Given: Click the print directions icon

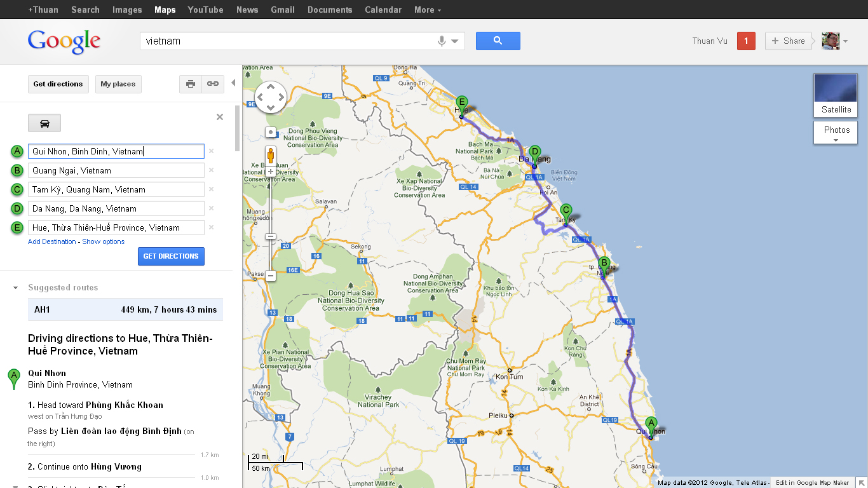Looking at the screenshot, I should 191,84.
